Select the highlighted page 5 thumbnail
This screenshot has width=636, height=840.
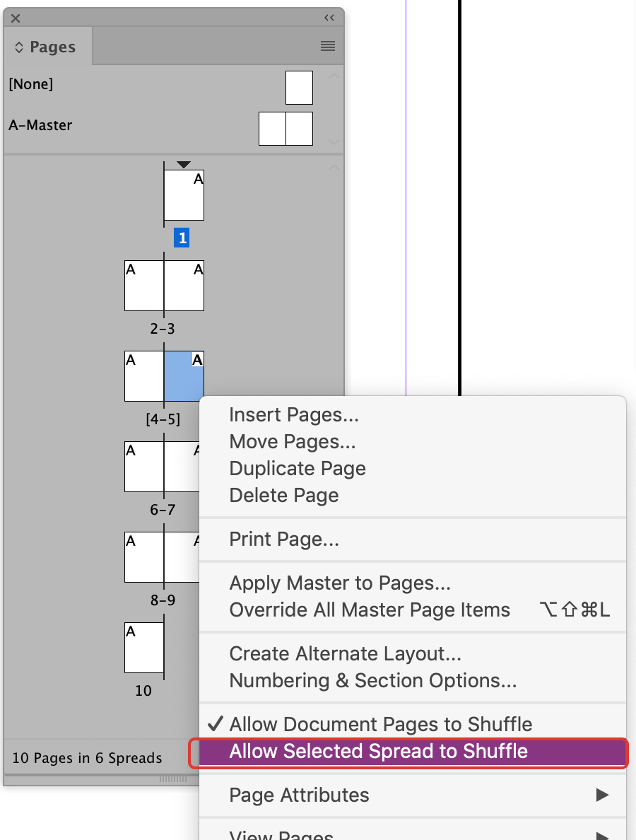tap(183, 375)
